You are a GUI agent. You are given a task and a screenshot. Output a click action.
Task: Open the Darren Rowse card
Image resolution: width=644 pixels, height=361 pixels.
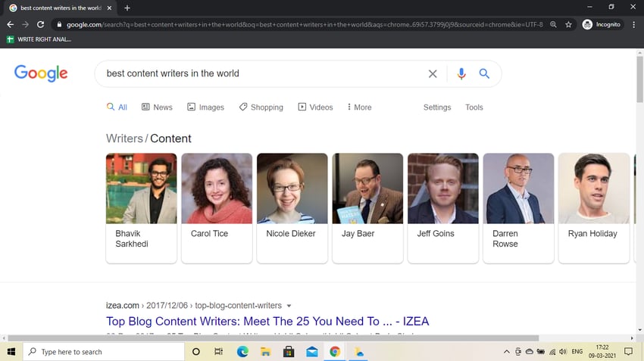pos(518,208)
